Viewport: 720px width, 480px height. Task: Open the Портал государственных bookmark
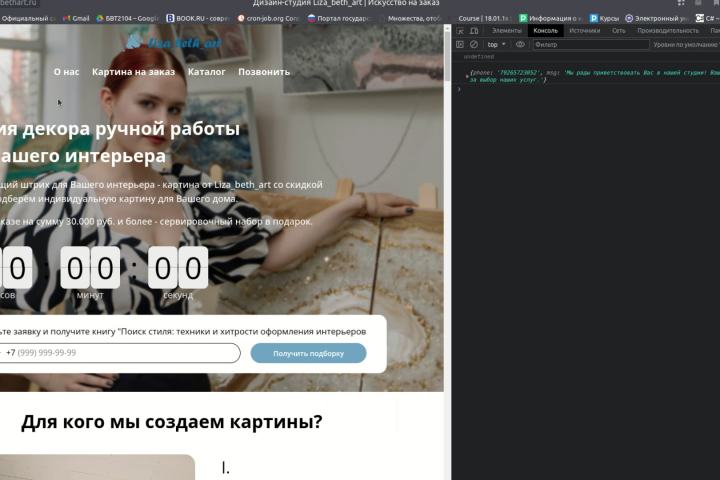(339, 18)
